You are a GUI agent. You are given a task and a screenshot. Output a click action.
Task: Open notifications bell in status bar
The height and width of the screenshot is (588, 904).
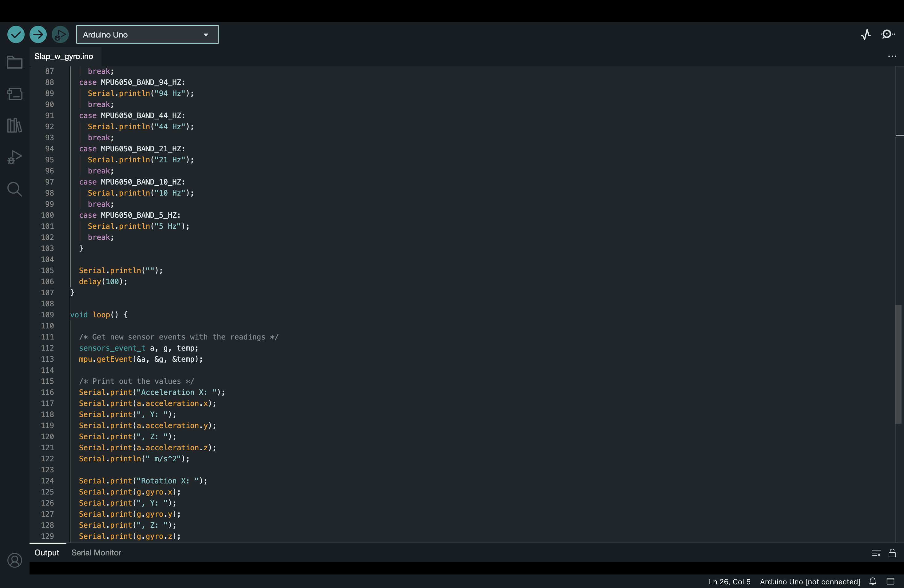(873, 582)
